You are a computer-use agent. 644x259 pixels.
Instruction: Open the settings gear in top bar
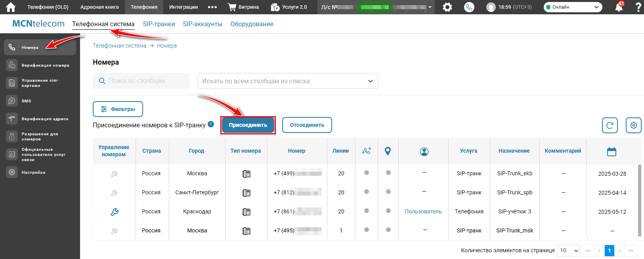click(x=447, y=7)
